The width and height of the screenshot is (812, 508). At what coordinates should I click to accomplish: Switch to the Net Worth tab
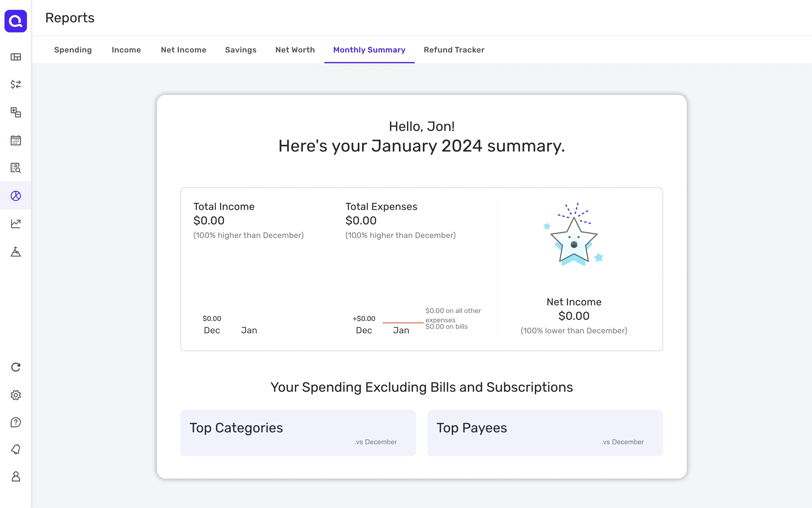pos(295,50)
